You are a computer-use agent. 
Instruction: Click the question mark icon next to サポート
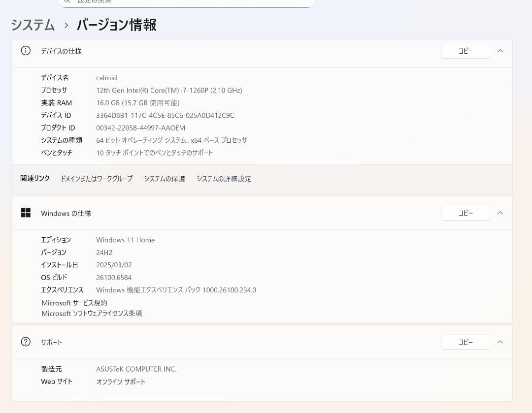[x=25, y=342]
